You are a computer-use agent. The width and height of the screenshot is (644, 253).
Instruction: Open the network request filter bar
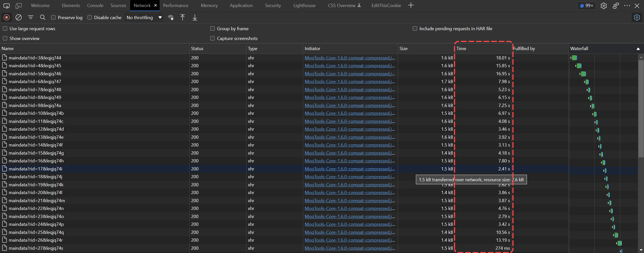[x=31, y=17]
